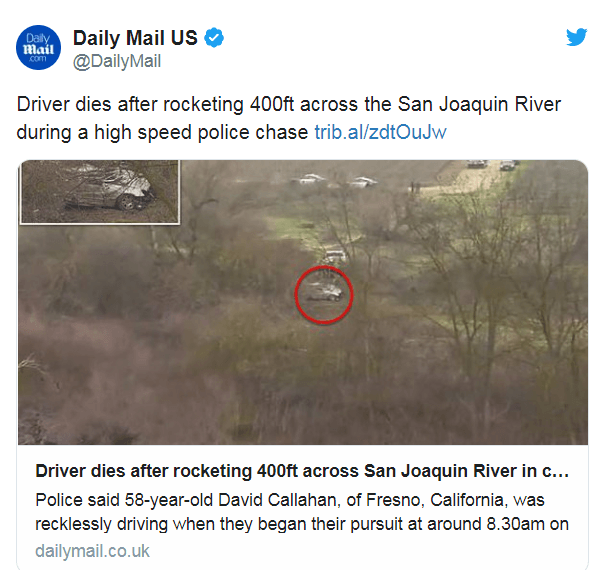Click the red-circled car in the photo

click(324, 295)
